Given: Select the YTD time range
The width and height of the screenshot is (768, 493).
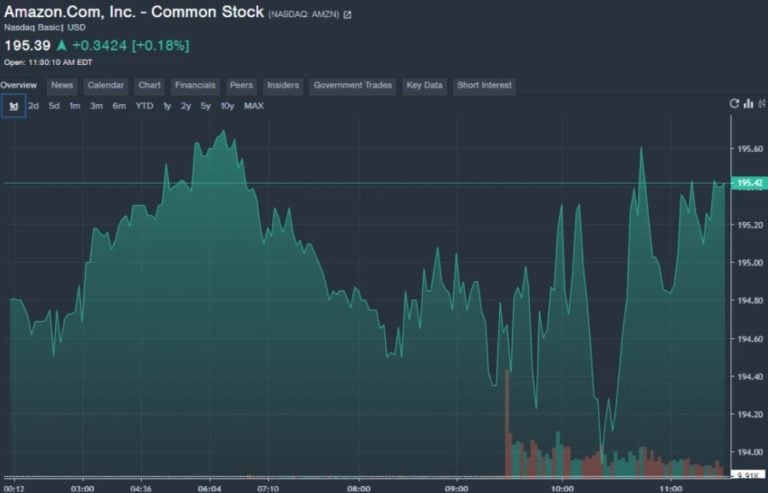Looking at the screenshot, I should click(x=144, y=106).
